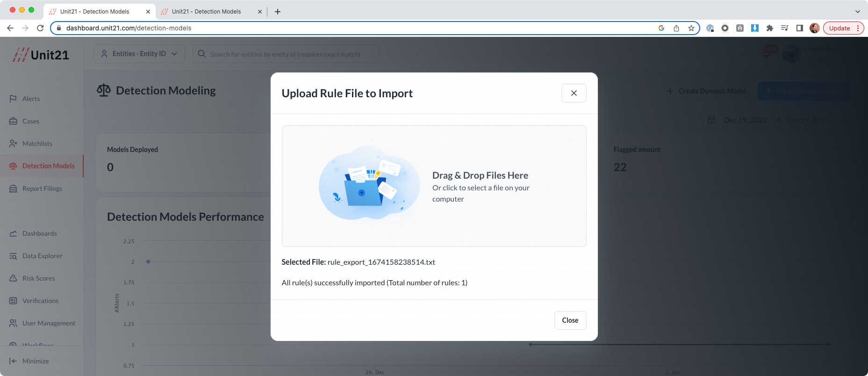868x376 pixels.
Task: Expand the tab search chevron
Action: (x=858, y=12)
